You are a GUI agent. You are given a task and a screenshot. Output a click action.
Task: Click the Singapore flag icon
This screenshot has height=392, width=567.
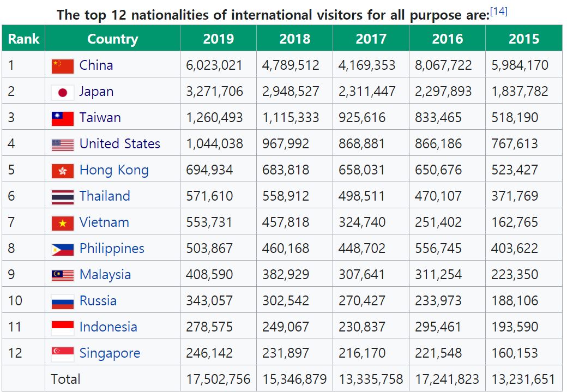(x=62, y=354)
